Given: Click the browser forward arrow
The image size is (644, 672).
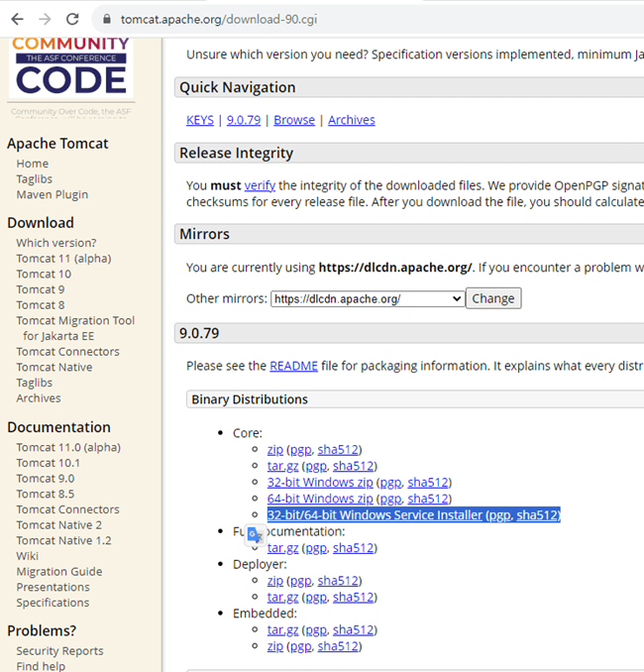Looking at the screenshot, I should click(x=45, y=19).
